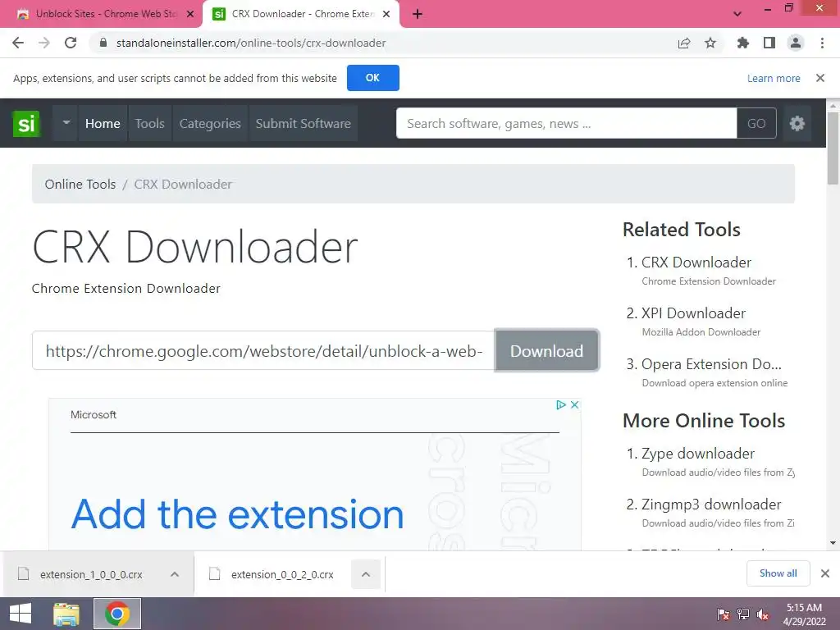Viewport: 840px width, 630px height.
Task: Close the Unblock Sites tab
Action: point(189,14)
